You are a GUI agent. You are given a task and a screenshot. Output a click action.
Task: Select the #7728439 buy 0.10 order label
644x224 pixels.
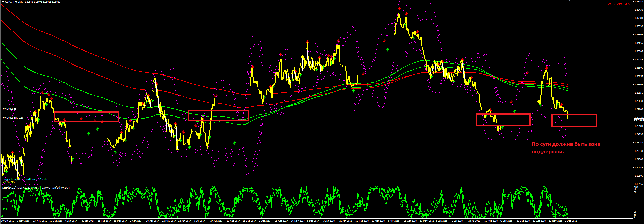(13, 118)
